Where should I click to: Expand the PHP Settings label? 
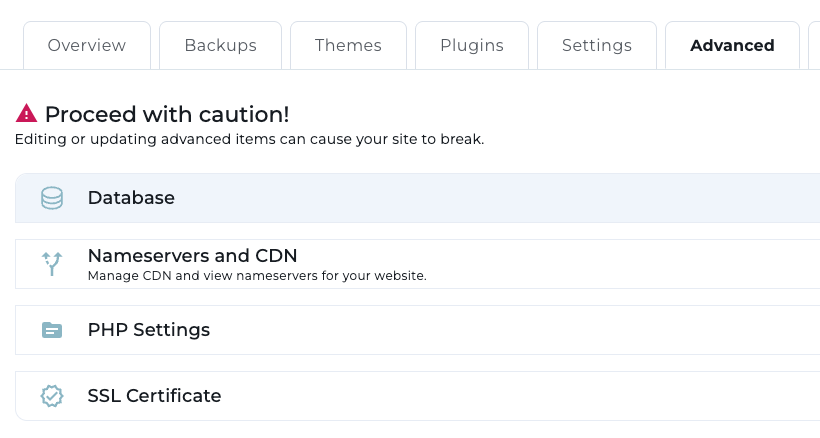(149, 330)
